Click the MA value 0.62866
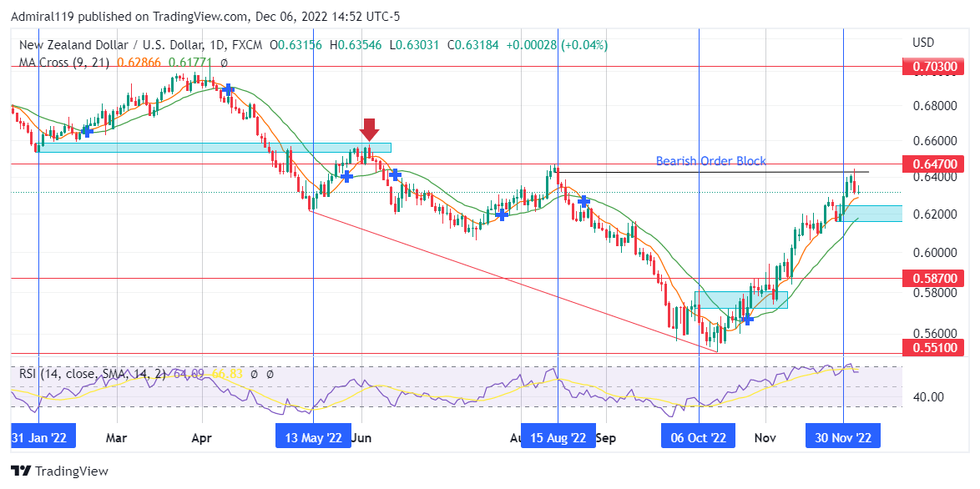The height and width of the screenshot is (489, 980). click(x=138, y=63)
